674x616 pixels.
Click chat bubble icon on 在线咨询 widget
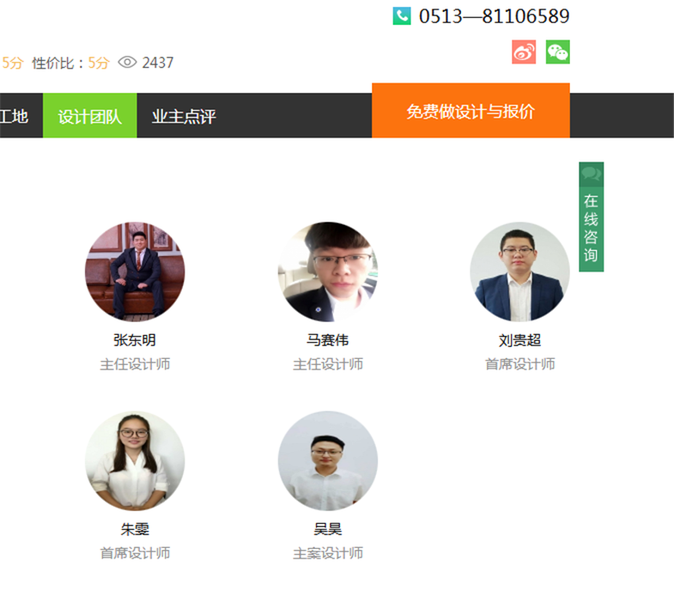(591, 174)
